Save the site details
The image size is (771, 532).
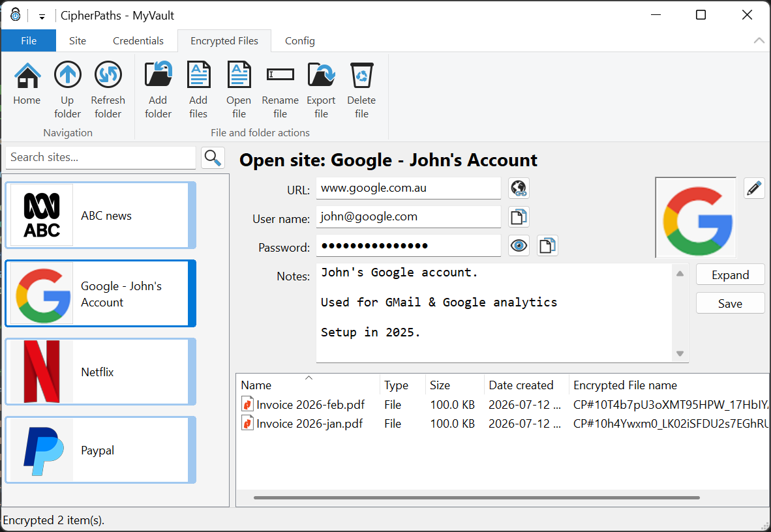click(x=730, y=303)
